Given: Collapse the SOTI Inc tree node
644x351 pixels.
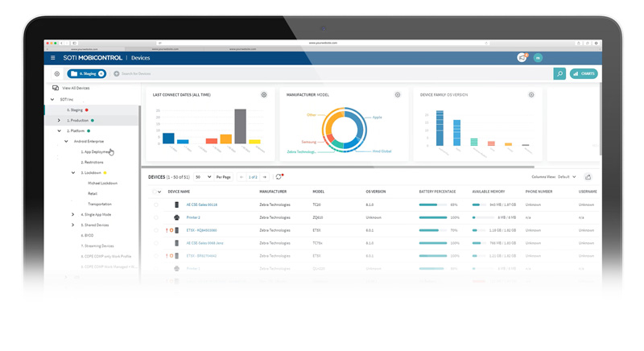Looking at the screenshot, I should coord(52,99).
